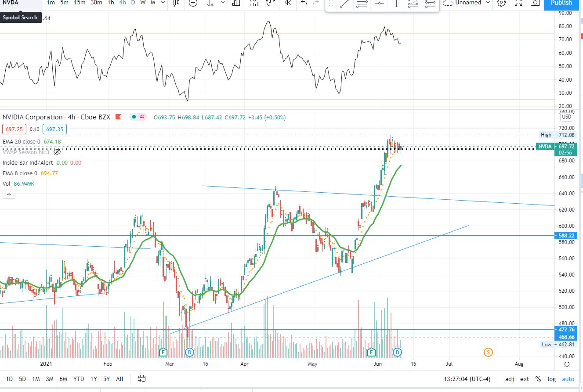Click the Inside Bar Ind/Alert legend entry
Screen dimensions: 583x392
click(42, 162)
